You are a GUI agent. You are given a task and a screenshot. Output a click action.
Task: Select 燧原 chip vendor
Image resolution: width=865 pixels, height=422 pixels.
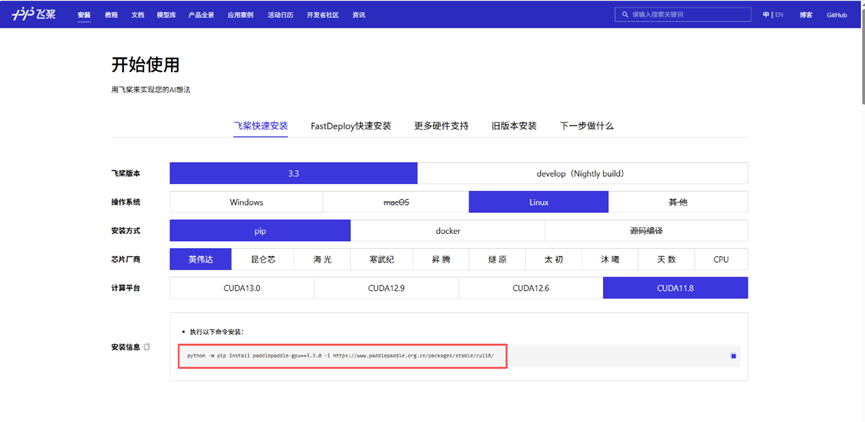click(497, 259)
